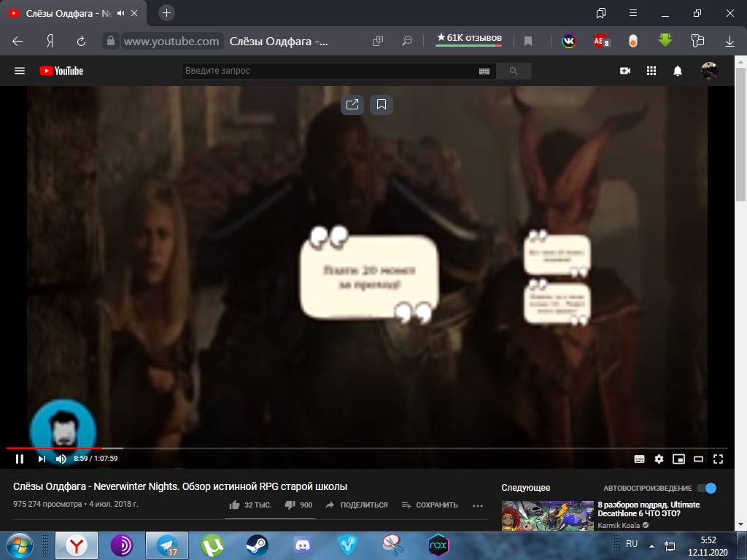
Task: Dislike the video showing 900
Action: click(298, 505)
